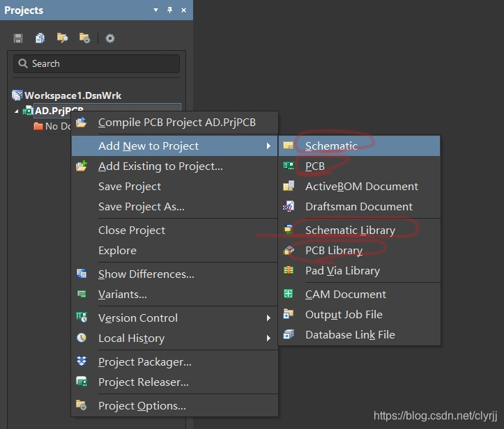Screen dimensions: 504x429
Task: Open Project Options from context menu
Action: [142, 406]
